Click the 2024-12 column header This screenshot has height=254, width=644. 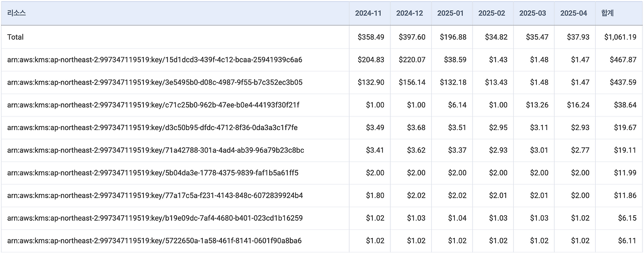(x=410, y=13)
